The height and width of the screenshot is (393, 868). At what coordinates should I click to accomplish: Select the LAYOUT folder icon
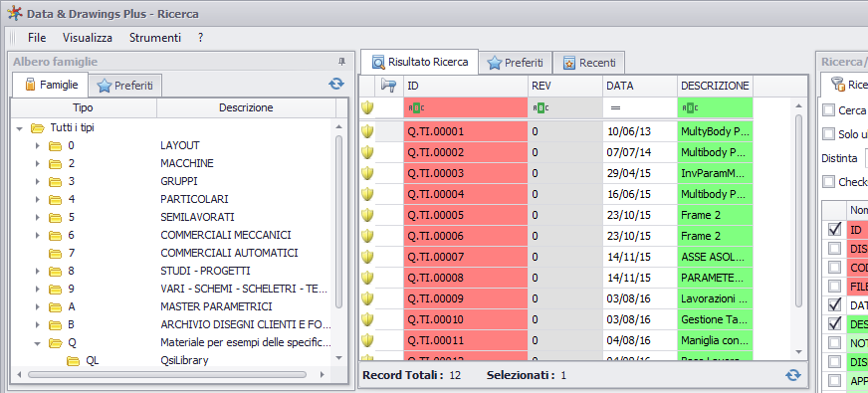pos(55,145)
